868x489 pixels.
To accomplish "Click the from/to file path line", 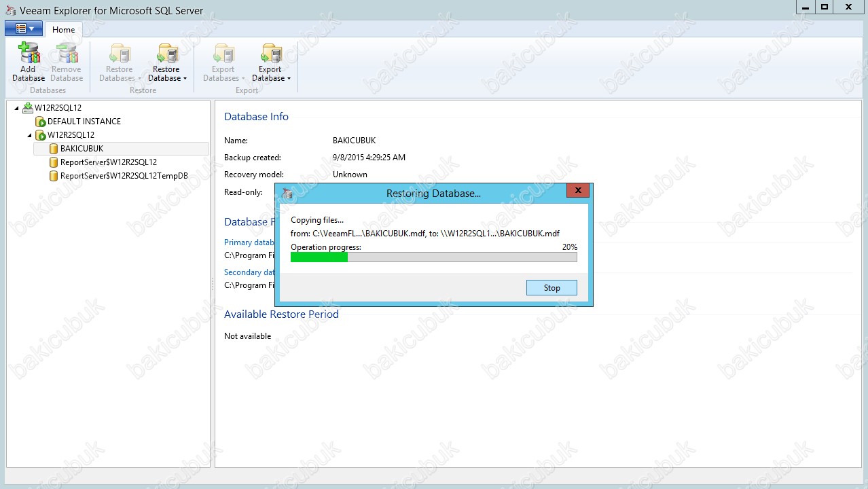I will click(x=425, y=234).
